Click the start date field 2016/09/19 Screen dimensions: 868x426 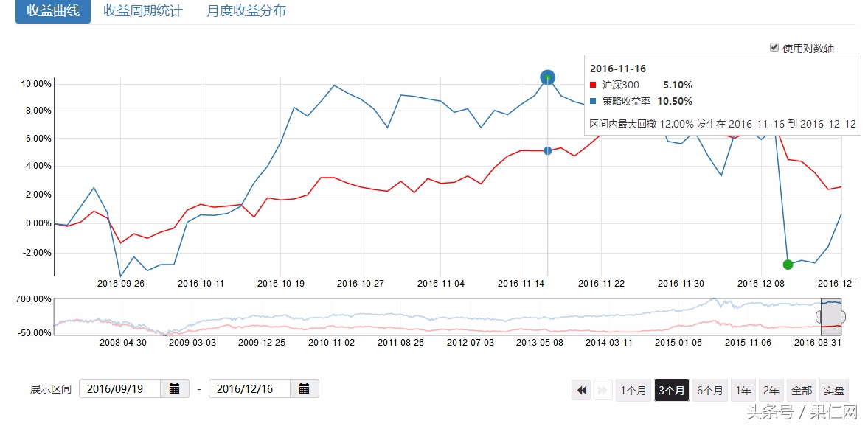pyautogui.click(x=119, y=388)
